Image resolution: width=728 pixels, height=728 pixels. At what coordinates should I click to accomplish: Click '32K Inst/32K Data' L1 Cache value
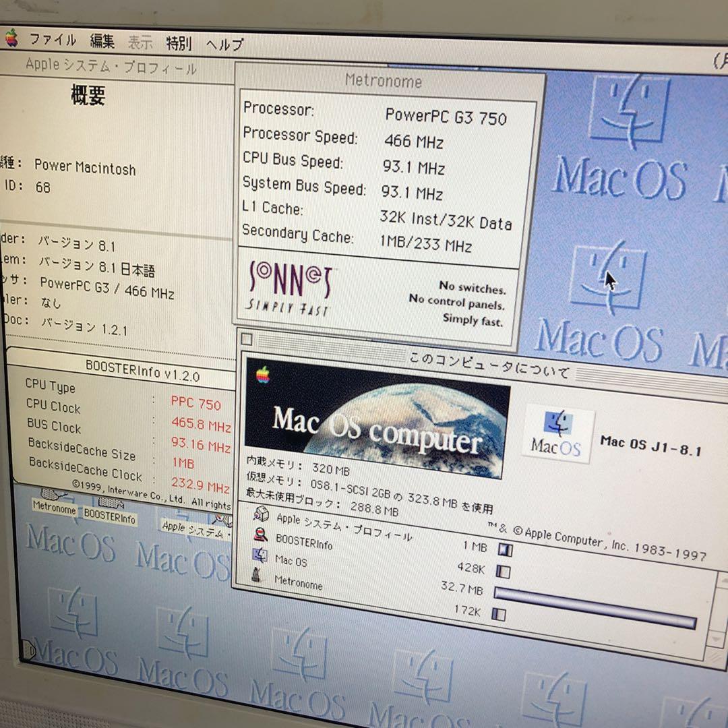coord(446,220)
